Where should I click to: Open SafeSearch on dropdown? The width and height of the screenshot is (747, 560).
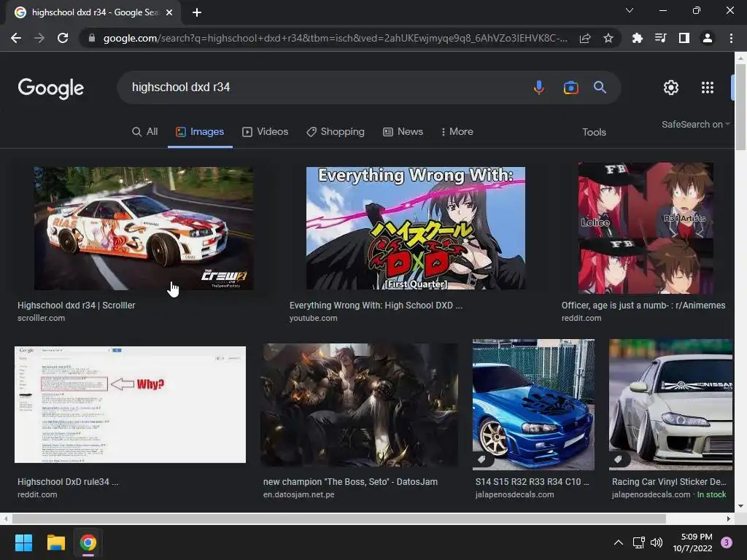pyautogui.click(x=695, y=124)
